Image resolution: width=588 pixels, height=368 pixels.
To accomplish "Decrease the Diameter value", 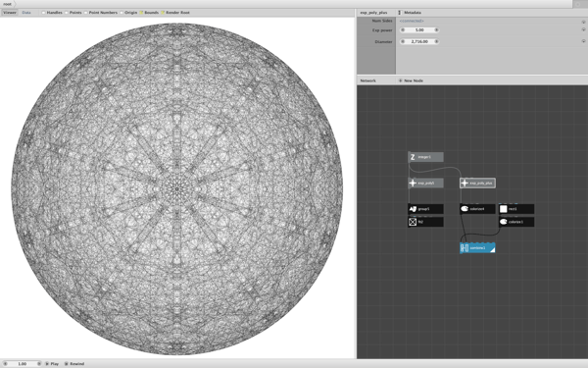I will pos(403,41).
